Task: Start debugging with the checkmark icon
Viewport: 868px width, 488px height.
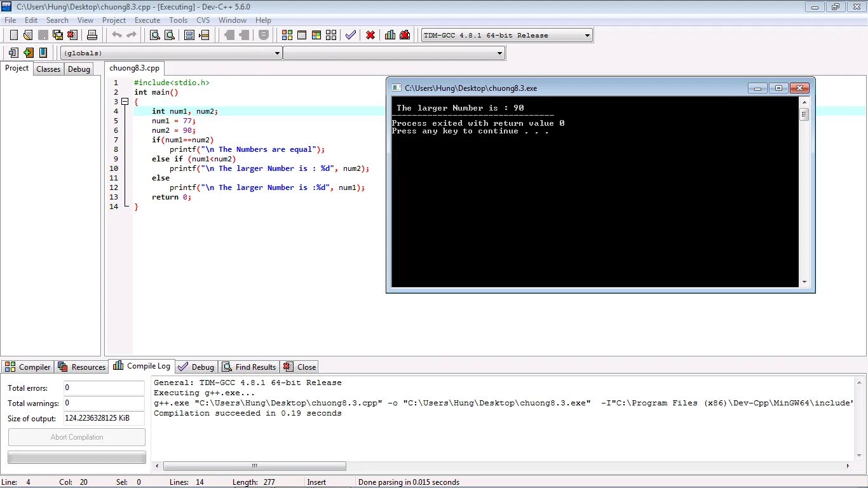Action: [x=351, y=35]
